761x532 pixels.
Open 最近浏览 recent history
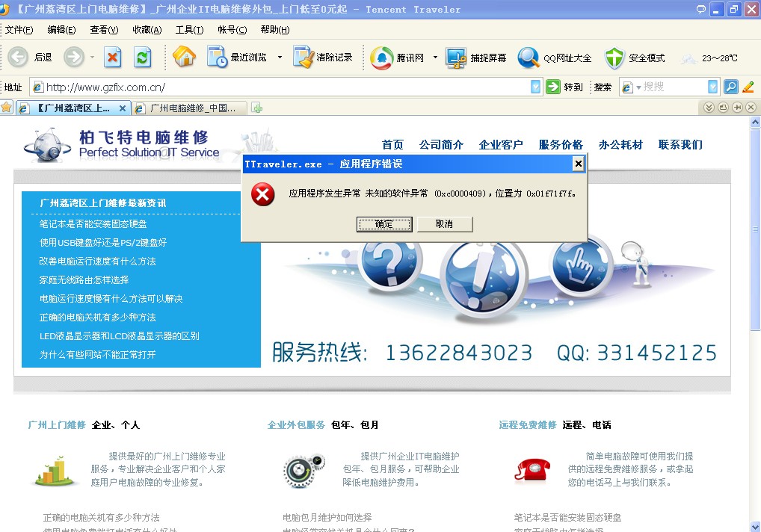(x=237, y=58)
